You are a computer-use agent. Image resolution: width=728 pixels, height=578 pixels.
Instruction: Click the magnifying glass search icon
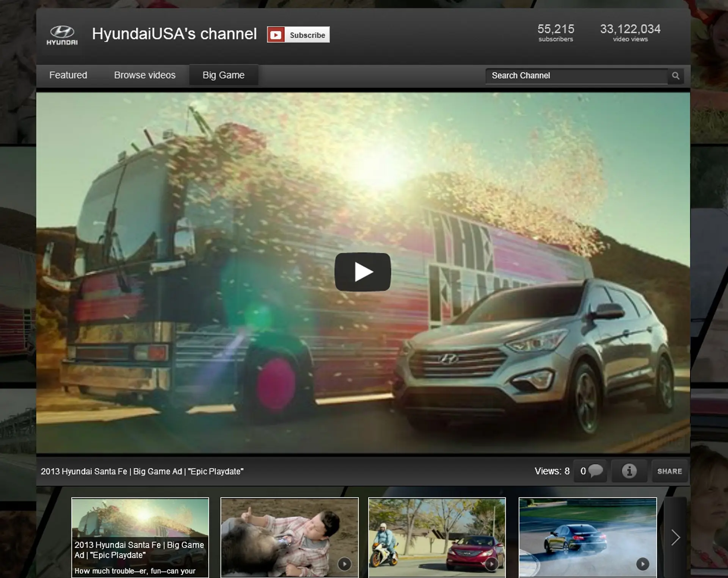pos(676,75)
